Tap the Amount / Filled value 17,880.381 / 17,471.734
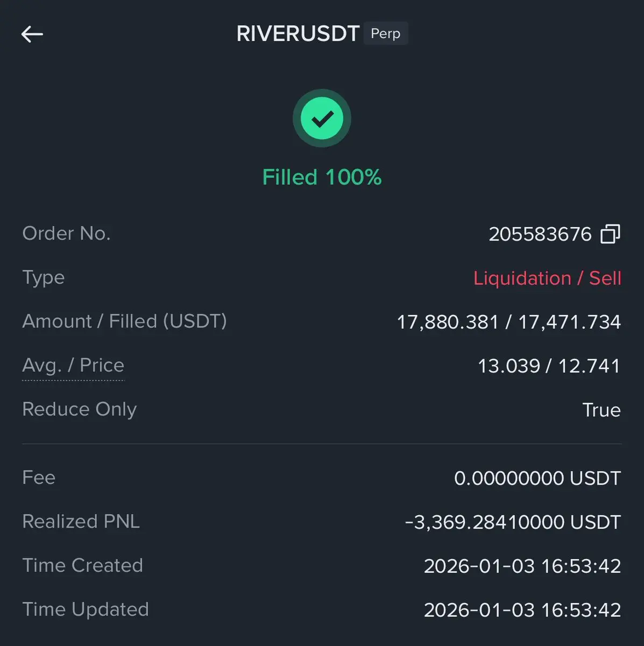 [508, 322]
